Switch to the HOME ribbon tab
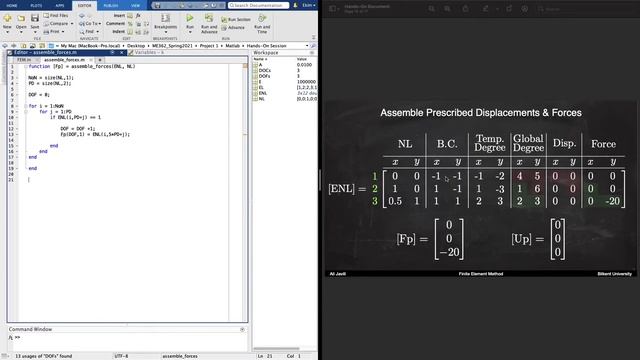The width and height of the screenshot is (640, 360). click(12, 5)
